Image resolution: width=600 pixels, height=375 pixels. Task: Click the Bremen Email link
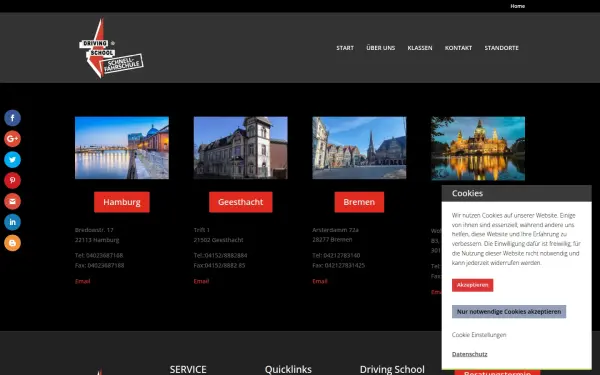coord(320,281)
